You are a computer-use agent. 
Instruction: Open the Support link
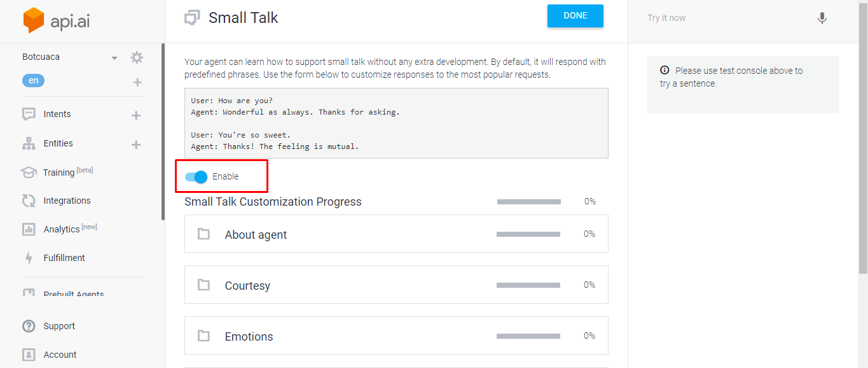tap(59, 326)
